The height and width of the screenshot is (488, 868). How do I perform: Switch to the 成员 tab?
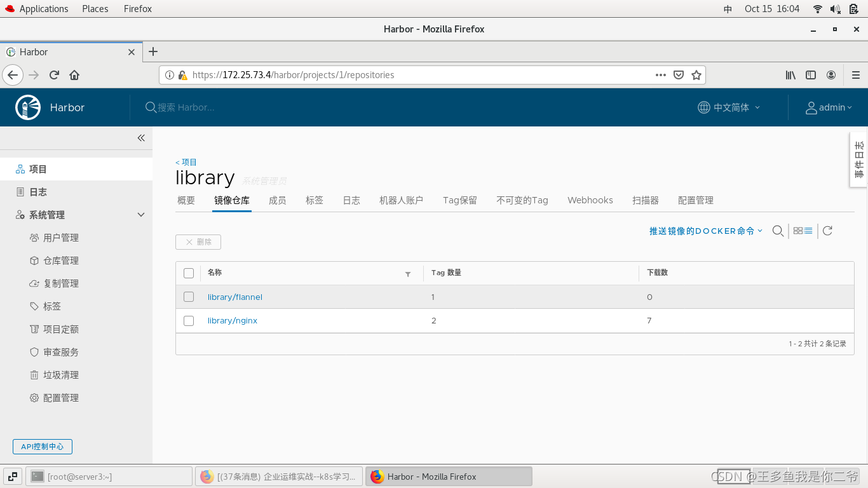tap(277, 200)
